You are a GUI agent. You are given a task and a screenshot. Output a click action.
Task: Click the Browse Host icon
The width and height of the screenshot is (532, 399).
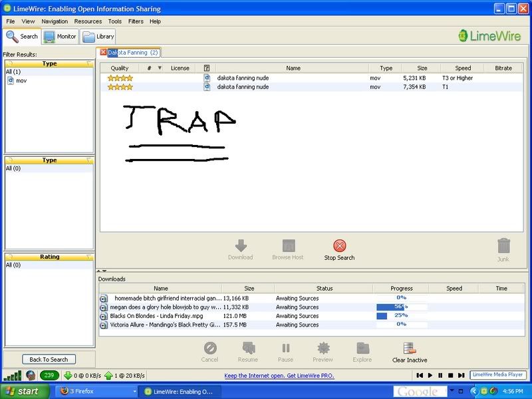(289, 245)
